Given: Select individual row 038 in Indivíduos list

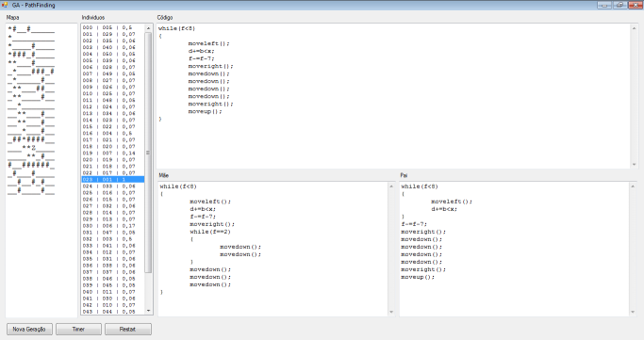Looking at the screenshot, I should coord(113,279).
